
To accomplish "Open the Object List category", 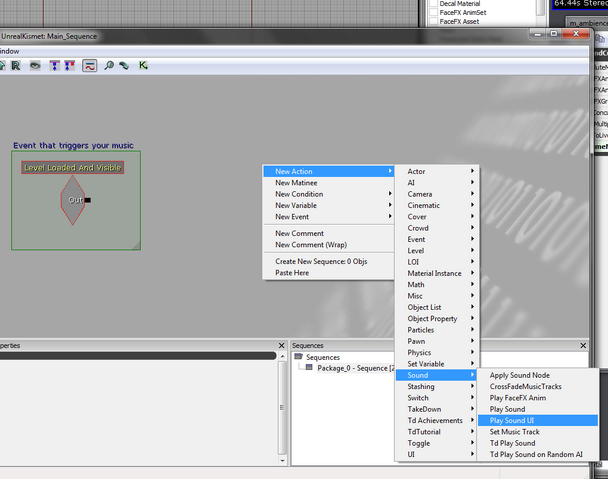I will [x=437, y=307].
